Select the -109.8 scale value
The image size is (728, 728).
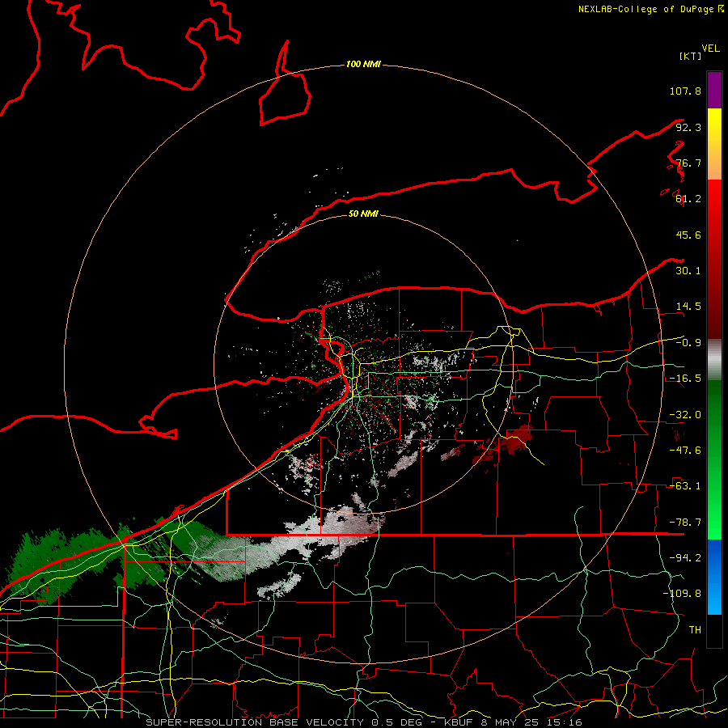(682, 594)
